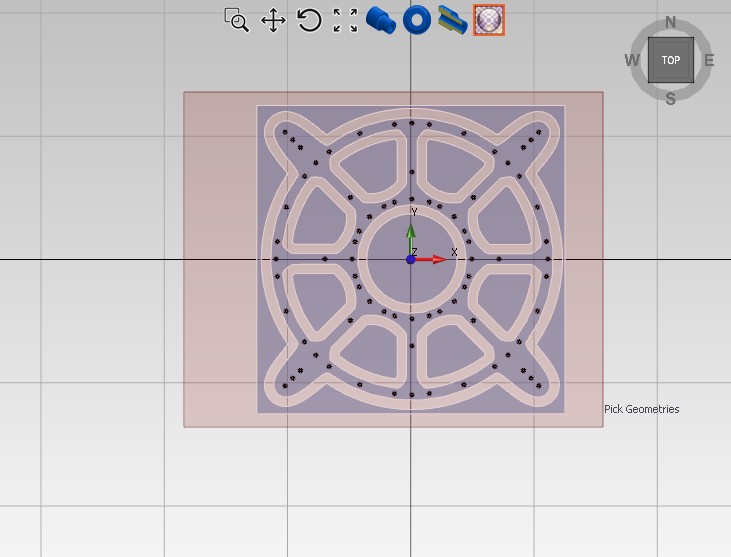Toggle the transparency sphere icon
731x557 pixels.
(489, 20)
